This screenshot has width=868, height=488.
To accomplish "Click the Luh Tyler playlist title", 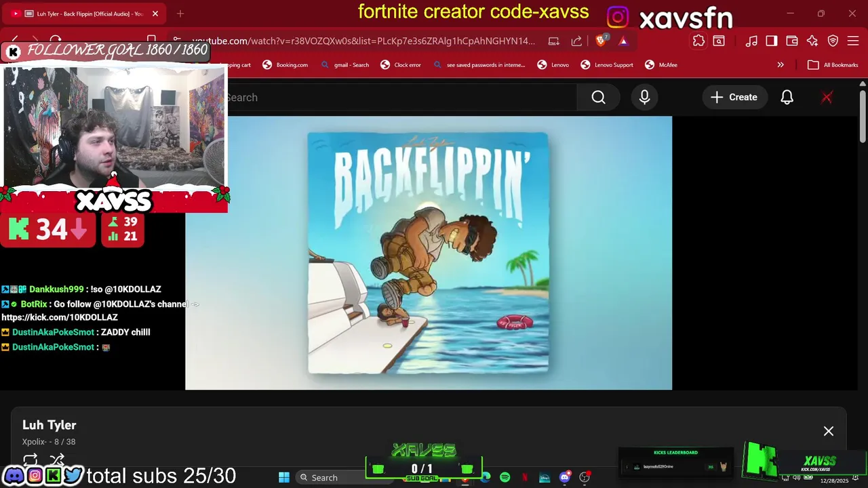I will point(50,425).
